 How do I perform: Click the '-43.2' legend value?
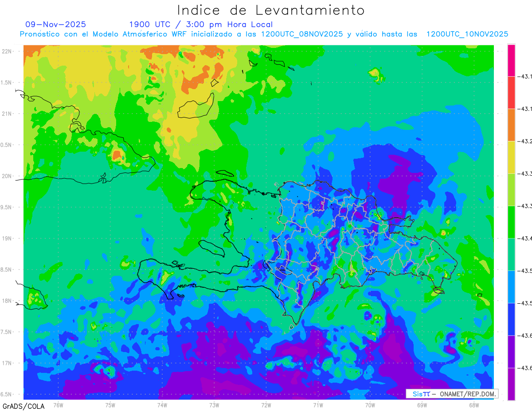tap(525, 141)
